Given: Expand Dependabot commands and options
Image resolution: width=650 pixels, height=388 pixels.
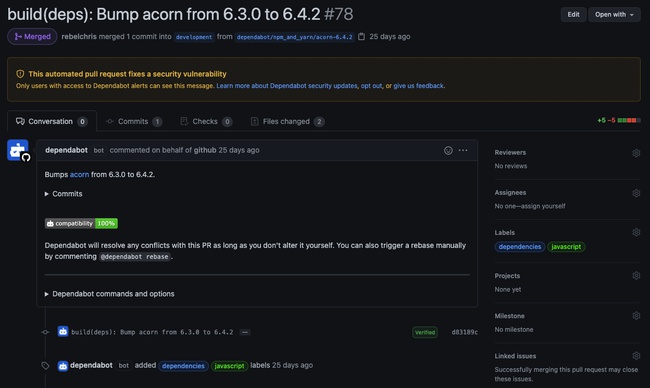Looking at the screenshot, I should pos(109,294).
